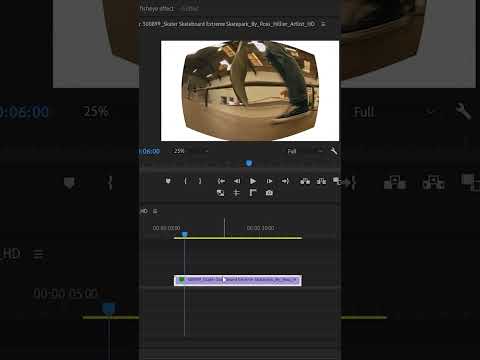The height and width of the screenshot is (360, 480).
Task: Jump to the Out point
Action: (x=285, y=181)
